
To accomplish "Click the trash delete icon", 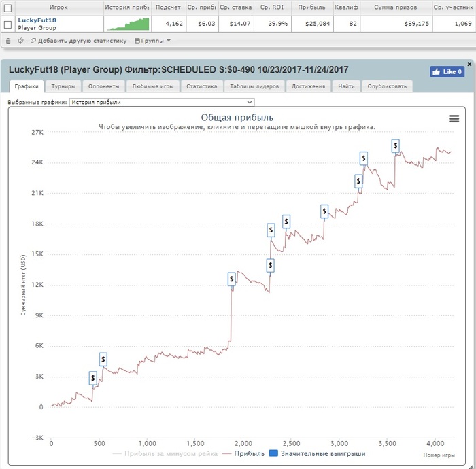I will (x=8, y=41).
